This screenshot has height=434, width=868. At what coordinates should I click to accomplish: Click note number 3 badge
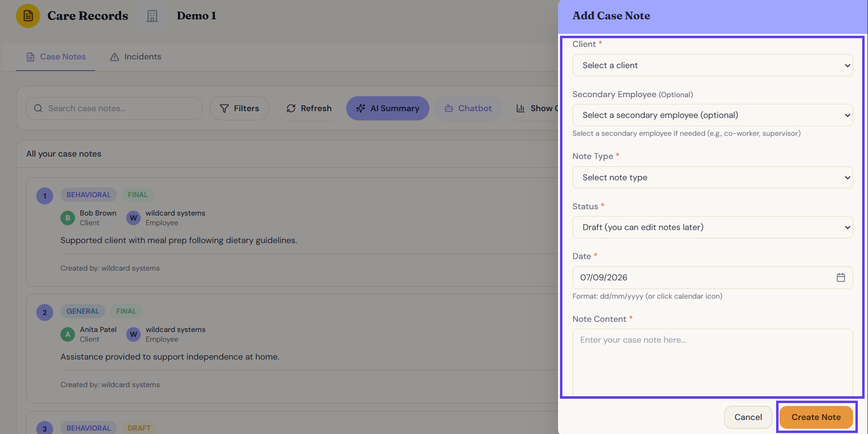point(44,428)
